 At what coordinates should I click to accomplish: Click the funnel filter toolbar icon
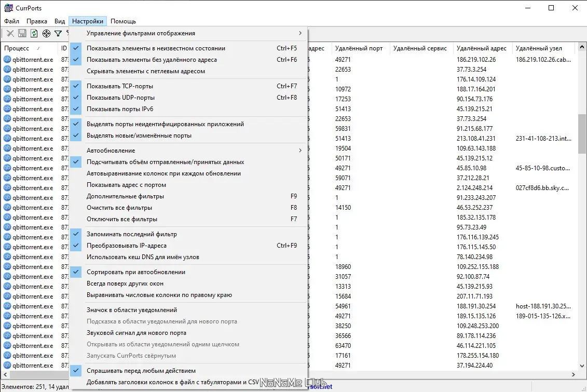pyautogui.click(x=58, y=33)
